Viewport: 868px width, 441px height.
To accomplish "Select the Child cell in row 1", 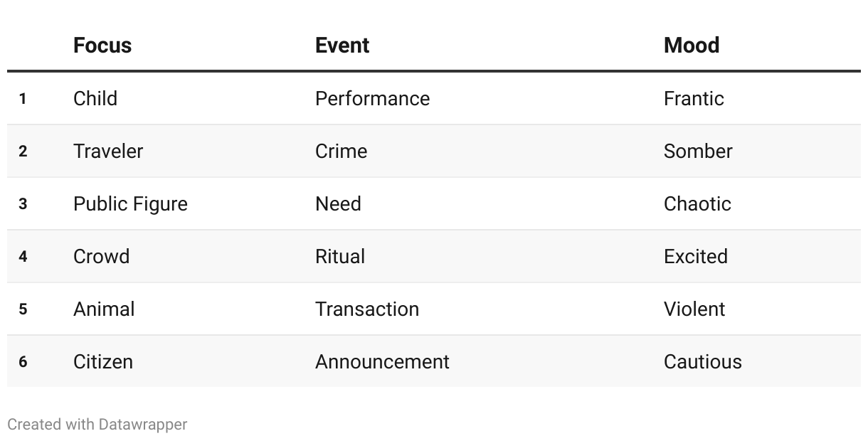I will [95, 98].
